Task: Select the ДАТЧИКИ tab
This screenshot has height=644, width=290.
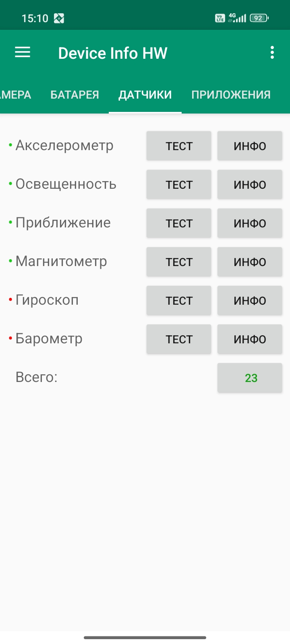Action: 145,95
